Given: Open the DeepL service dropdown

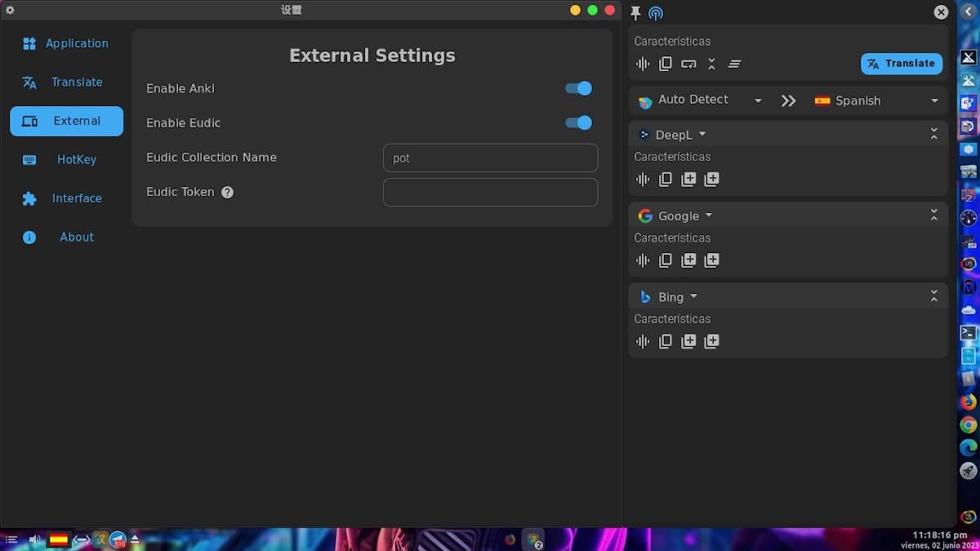Looking at the screenshot, I should click(673, 135).
